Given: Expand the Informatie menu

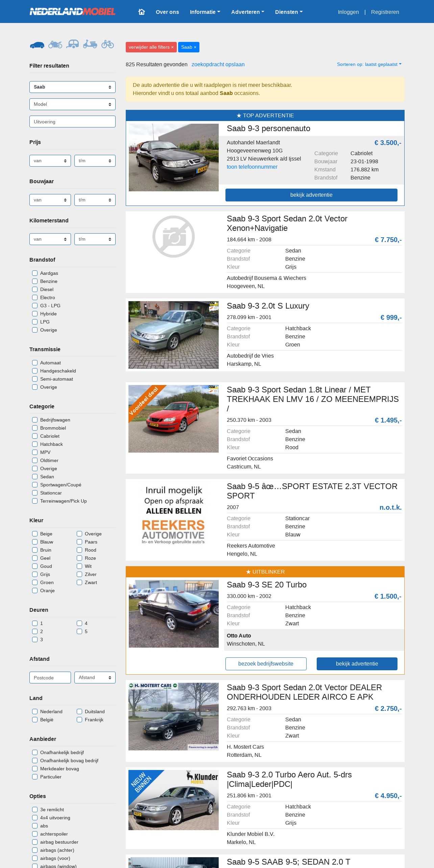Looking at the screenshot, I should pyautogui.click(x=205, y=12).
